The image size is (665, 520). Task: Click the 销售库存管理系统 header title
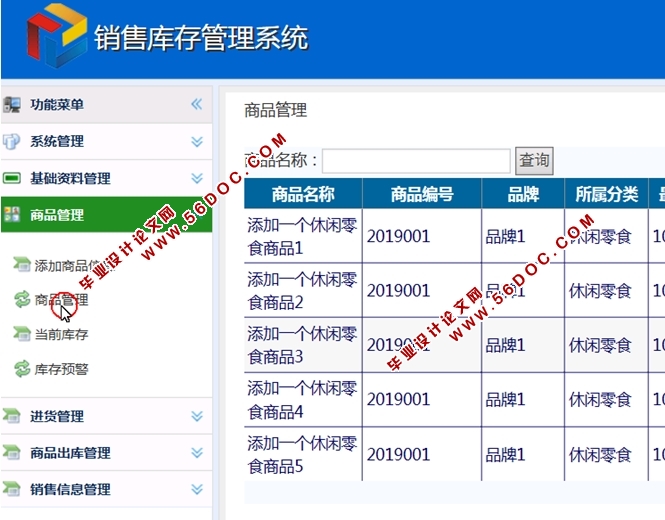tap(201, 37)
